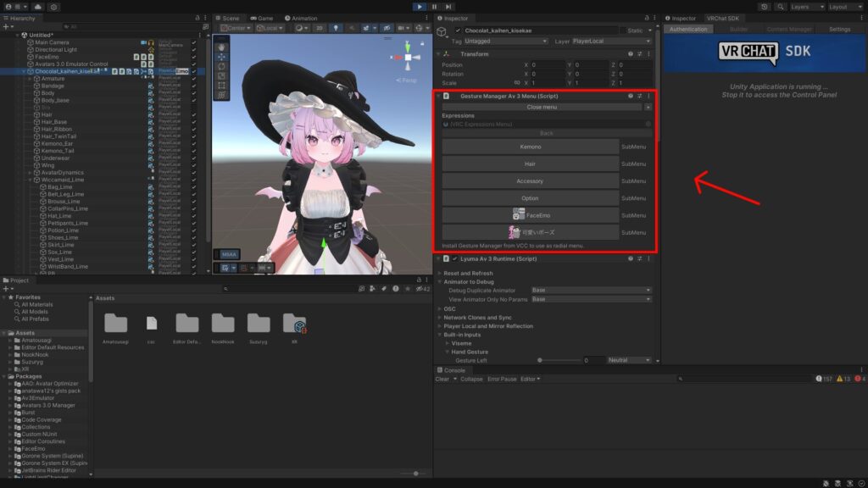
Task: Toggle 2D view mode in Scene
Action: [x=320, y=28]
